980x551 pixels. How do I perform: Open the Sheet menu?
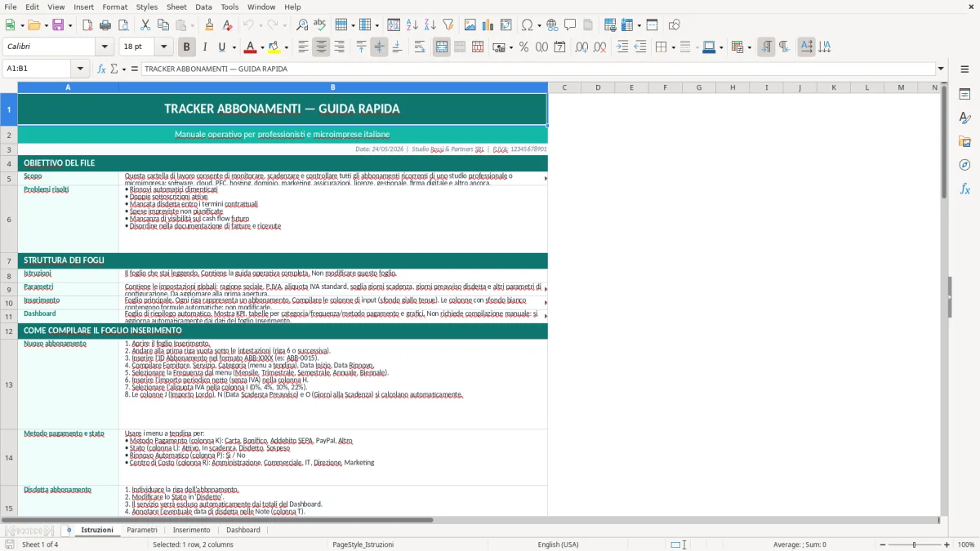tap(176, 7)
